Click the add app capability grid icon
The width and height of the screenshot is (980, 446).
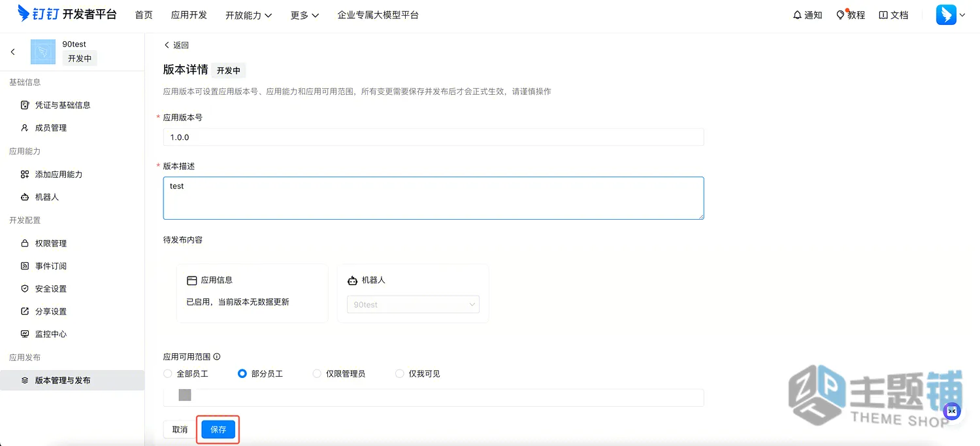[25, 175]
